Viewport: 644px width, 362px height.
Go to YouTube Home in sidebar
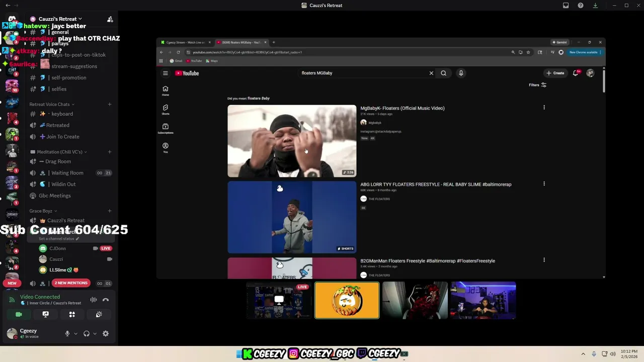point(166,91)
